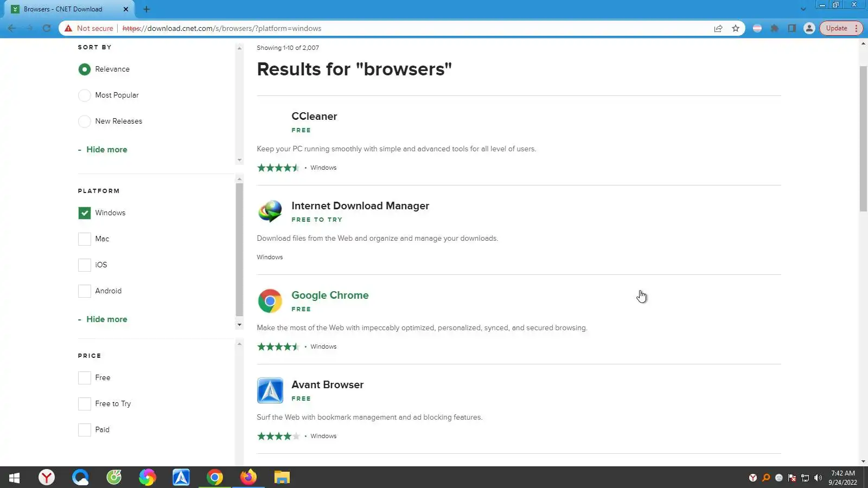The height and width of the screenshot is (488, 868).
Task: Open new tab with plus button
Action: (x=146, y=9)
